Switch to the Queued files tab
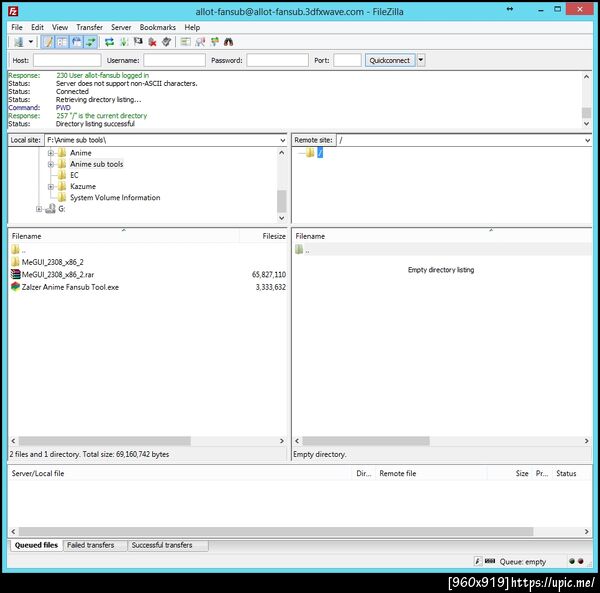This screenshot has width=600, height=593. pos(36,545)
